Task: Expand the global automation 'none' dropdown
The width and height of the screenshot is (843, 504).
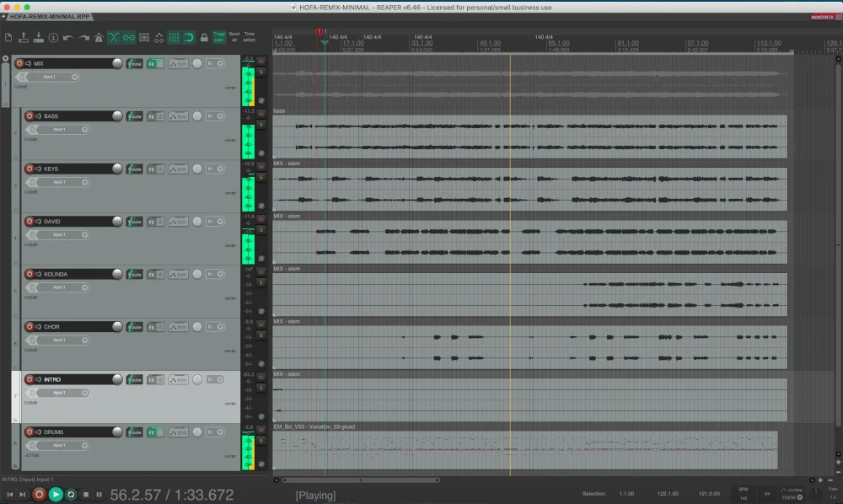Action: [x=793, y=497]
